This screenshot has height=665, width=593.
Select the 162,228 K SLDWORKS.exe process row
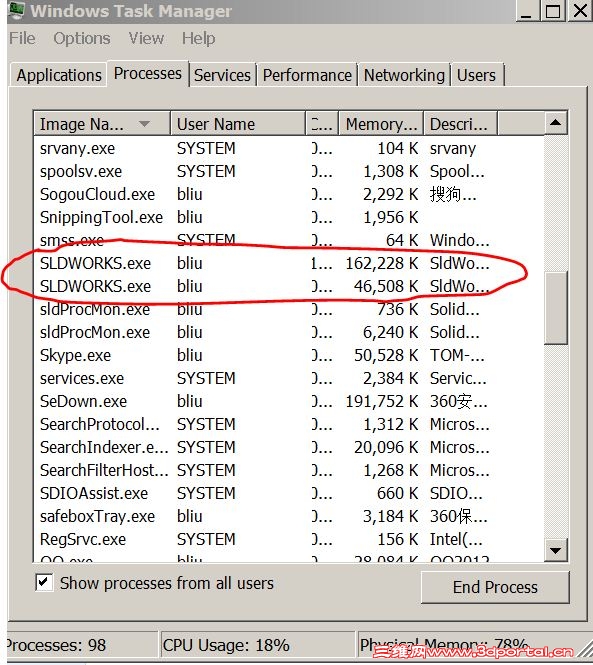[288, 263]
